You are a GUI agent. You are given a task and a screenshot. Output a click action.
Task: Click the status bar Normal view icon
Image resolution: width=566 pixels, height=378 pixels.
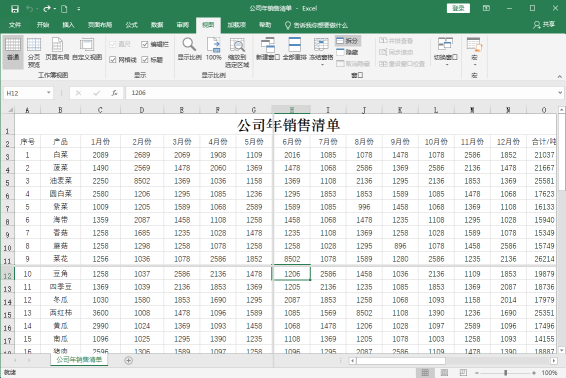pos(425,372)
